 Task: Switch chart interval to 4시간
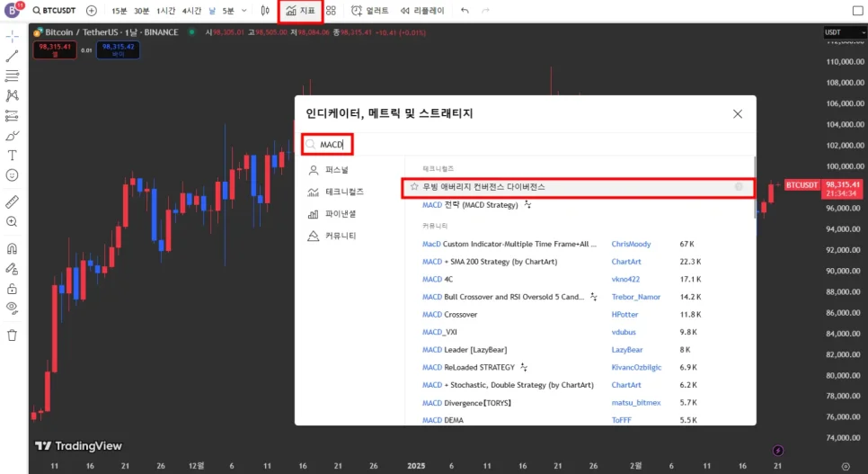pyautogui.click(x=191, y=11)
